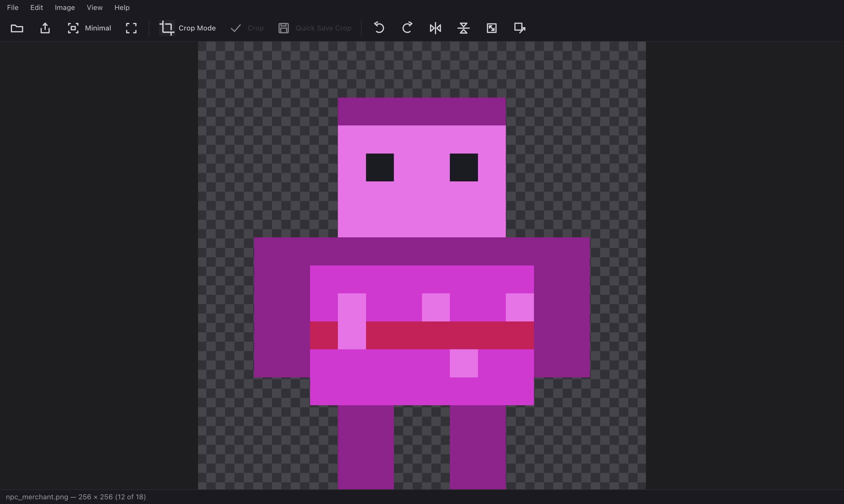
Task: Open a file with the folder icon
Action: pos(17,28)
